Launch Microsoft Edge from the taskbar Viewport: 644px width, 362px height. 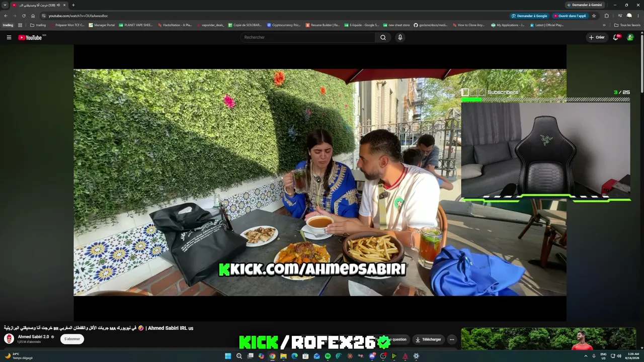pyautogui.click(x=294, y=356)
